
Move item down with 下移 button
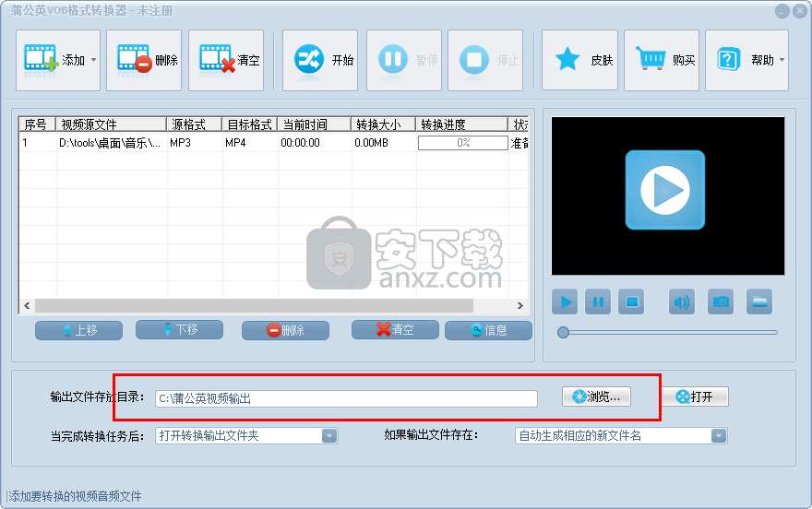coord(179,329)
